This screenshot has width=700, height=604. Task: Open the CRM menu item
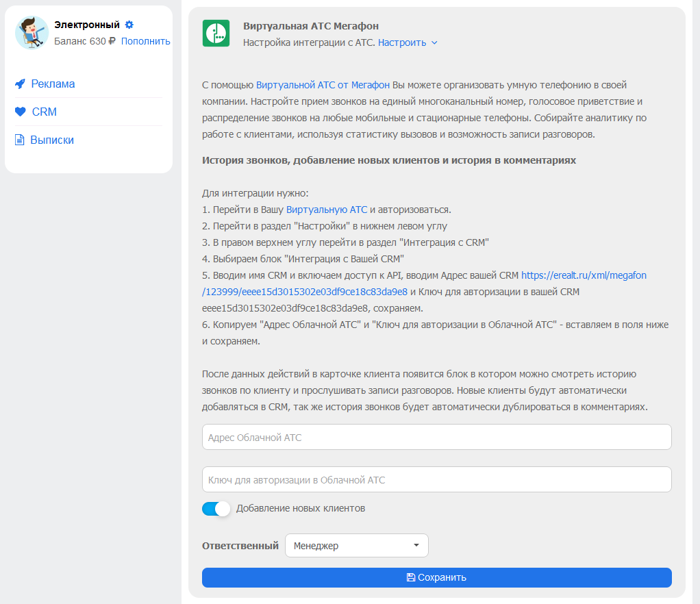(45, 112)
